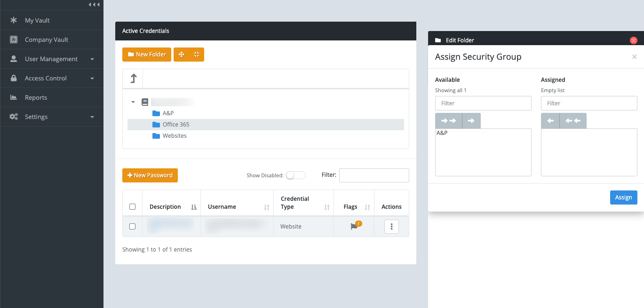Click the Available groups Filter field
Screen dimensions: 644x308
483,103
